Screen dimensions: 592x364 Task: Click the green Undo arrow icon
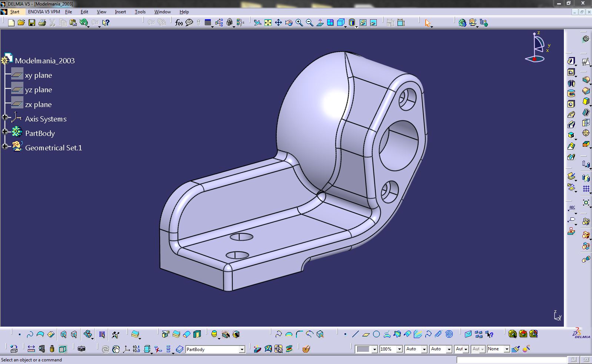tap(84, 23)
